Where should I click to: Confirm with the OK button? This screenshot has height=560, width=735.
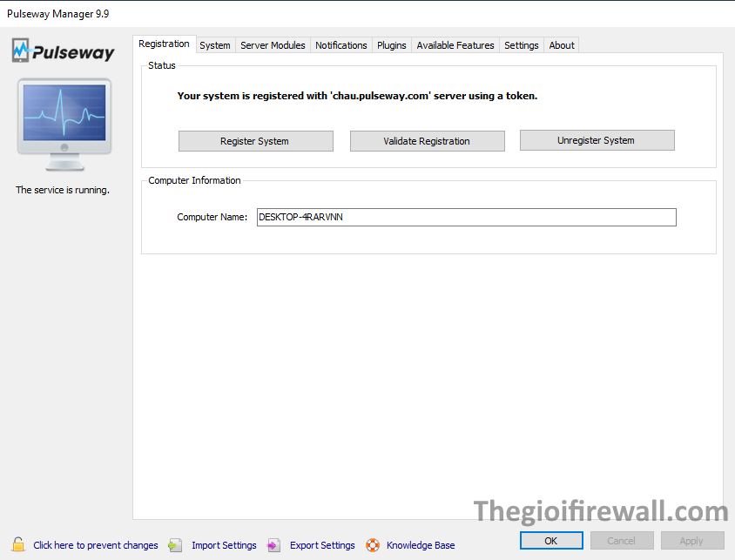coord(551,541)
